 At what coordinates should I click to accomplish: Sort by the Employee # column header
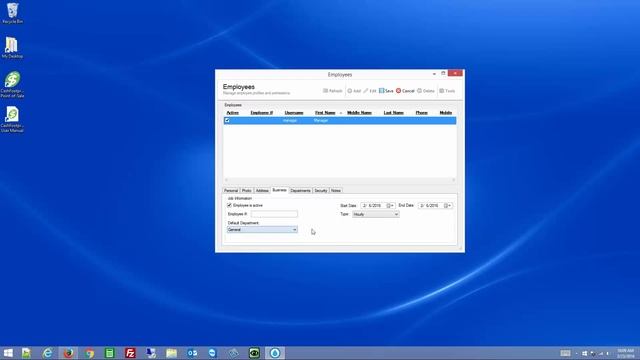(262, 113)
